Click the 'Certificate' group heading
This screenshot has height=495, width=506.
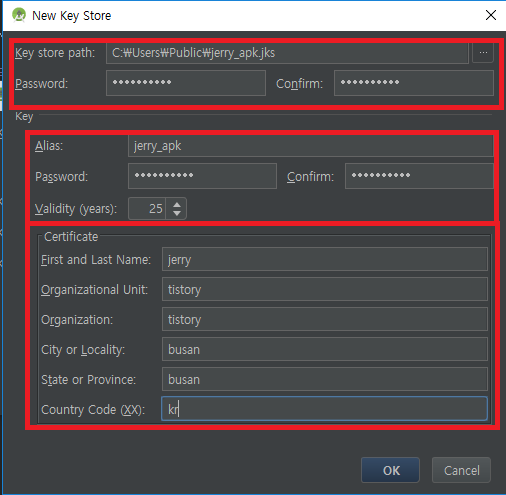[x=71, y=237]
